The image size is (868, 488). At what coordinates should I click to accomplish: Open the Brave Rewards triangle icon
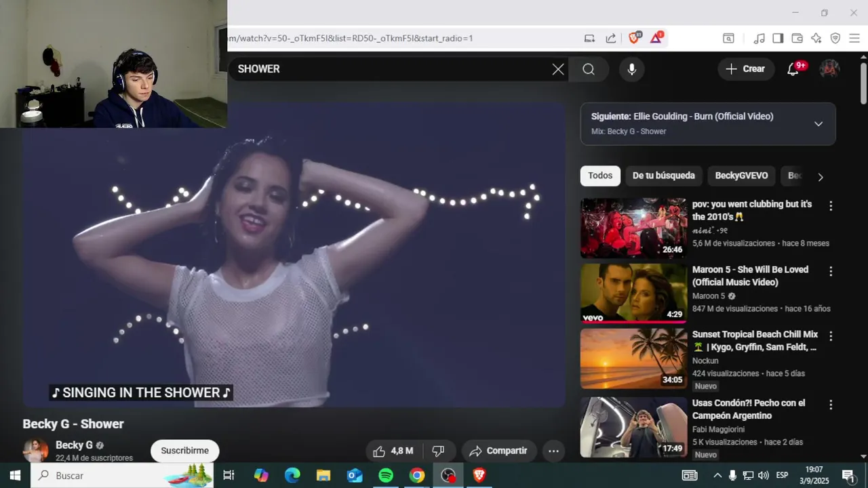point(656,38)
